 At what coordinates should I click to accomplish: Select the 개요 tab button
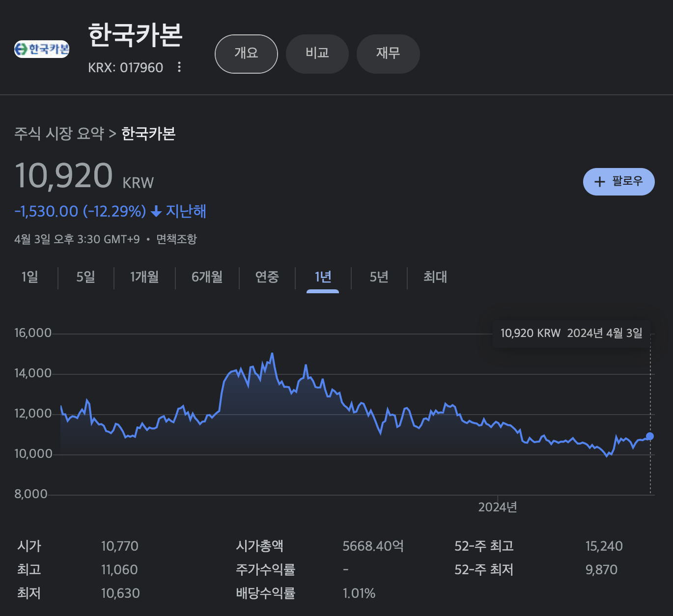click(246, 54)
